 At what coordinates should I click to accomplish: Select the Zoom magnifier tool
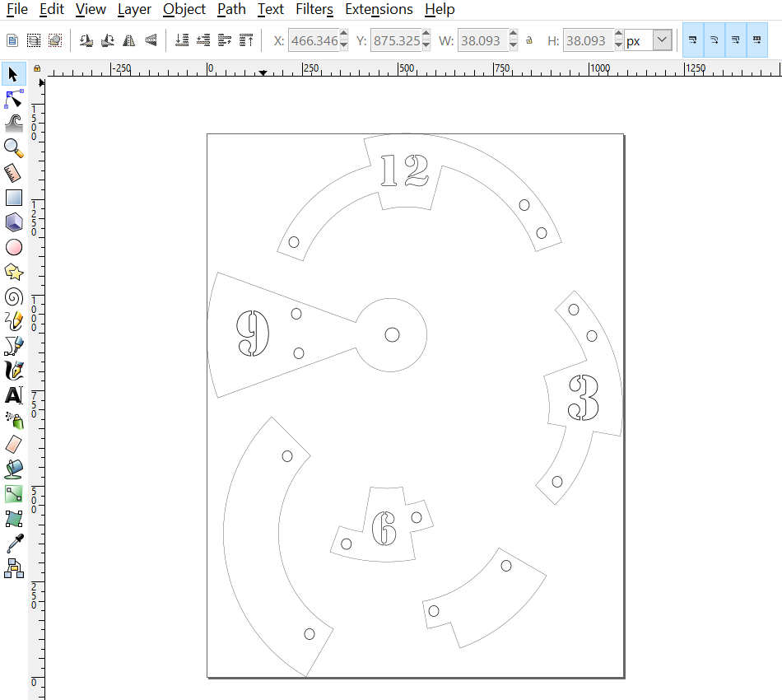(x=13, y=147)
